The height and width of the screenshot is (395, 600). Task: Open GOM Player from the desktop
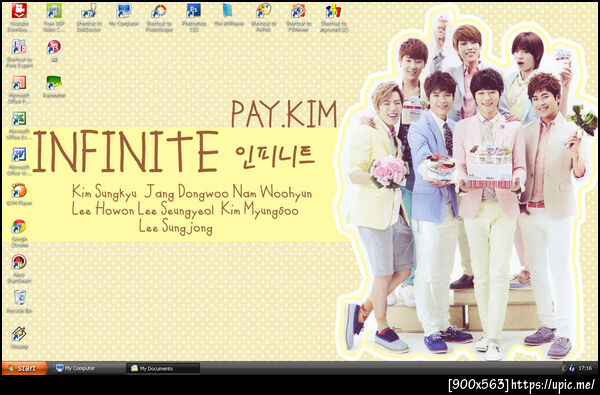(x=19, y=195)
